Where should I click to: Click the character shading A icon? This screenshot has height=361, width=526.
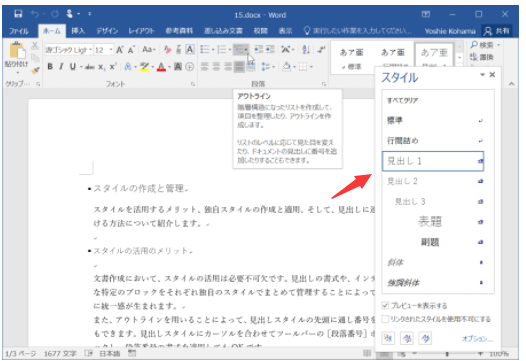178,67
